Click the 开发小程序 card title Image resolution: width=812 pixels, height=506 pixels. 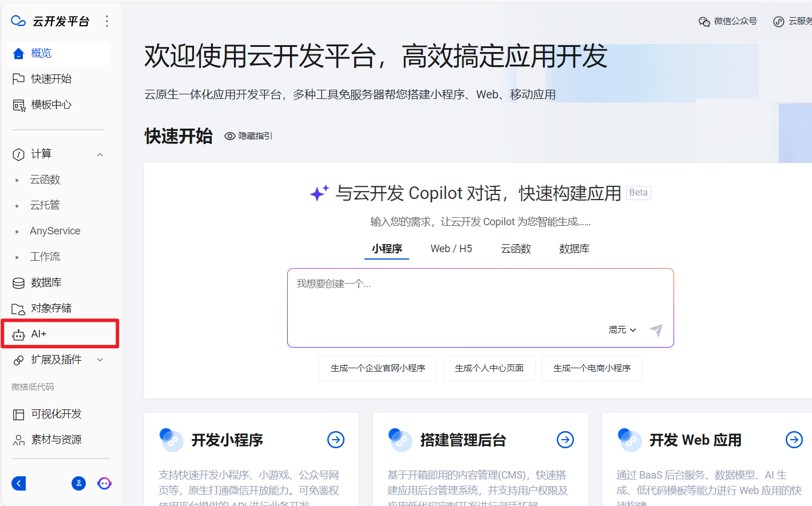[x=227, y=440]
